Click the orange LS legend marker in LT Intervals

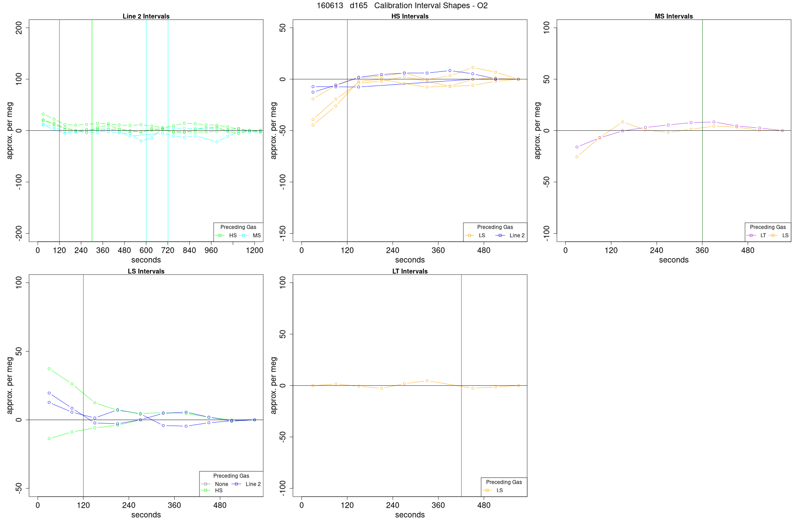pos(488,490)
